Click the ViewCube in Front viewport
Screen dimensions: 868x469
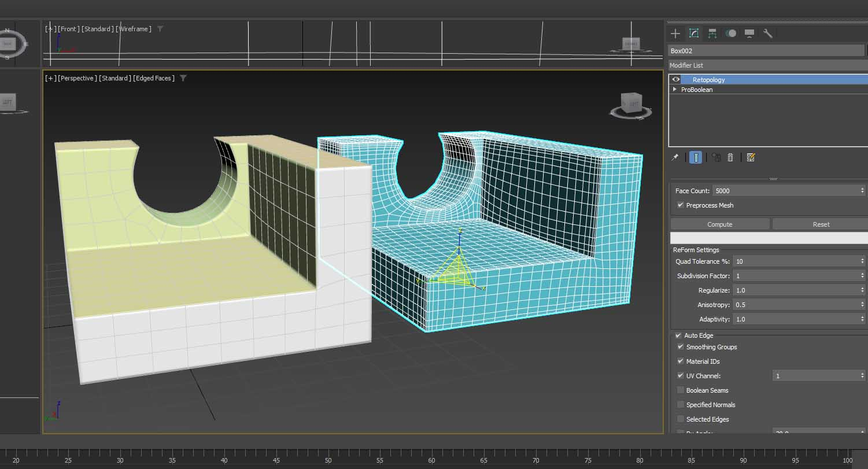point(631,44)
